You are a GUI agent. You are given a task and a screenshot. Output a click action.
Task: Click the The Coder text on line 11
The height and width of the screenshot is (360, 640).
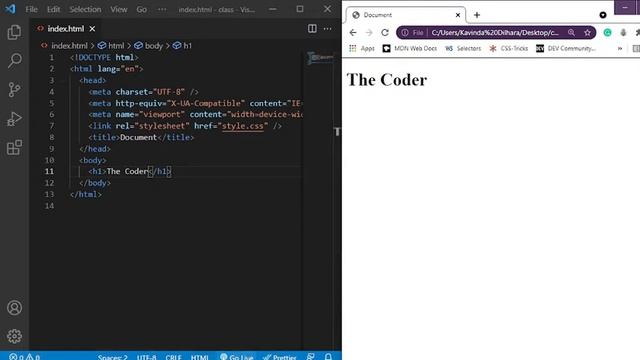point(127,171)
